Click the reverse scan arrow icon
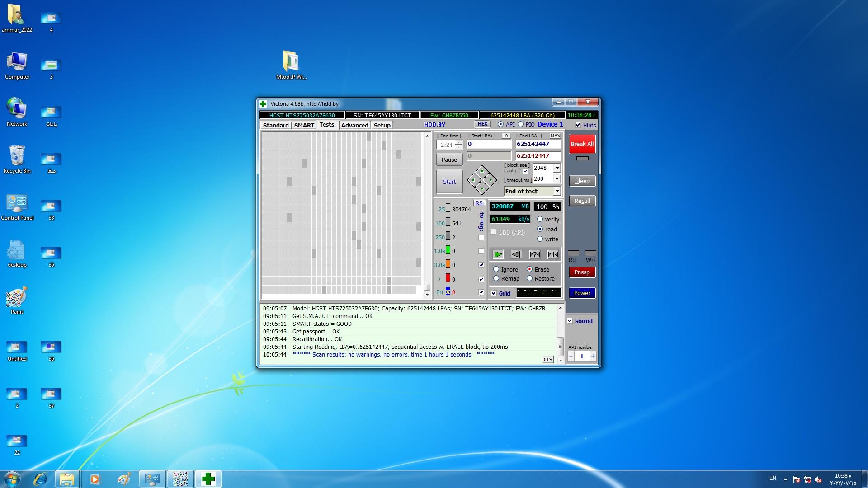 pos(516,254)
